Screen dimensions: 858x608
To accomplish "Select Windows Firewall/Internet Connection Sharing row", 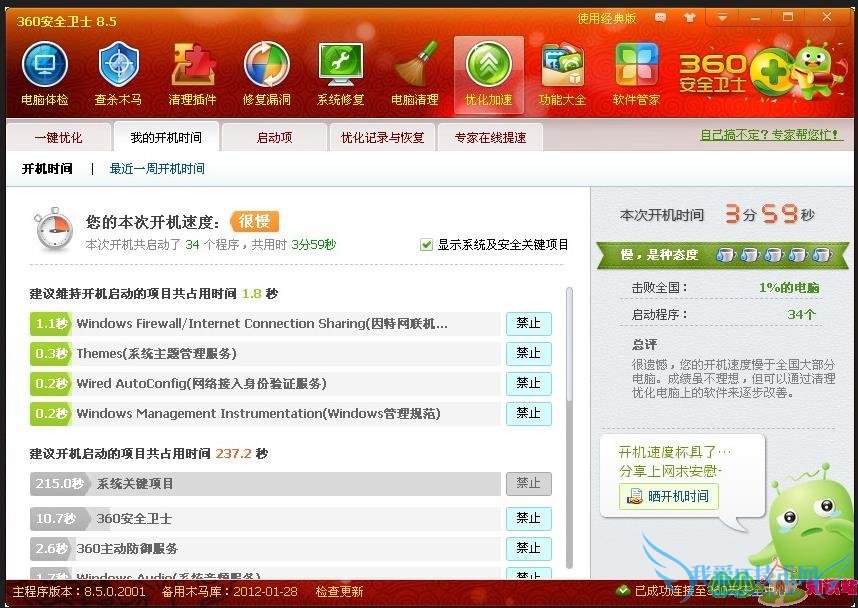I will [x=265, y=323].
